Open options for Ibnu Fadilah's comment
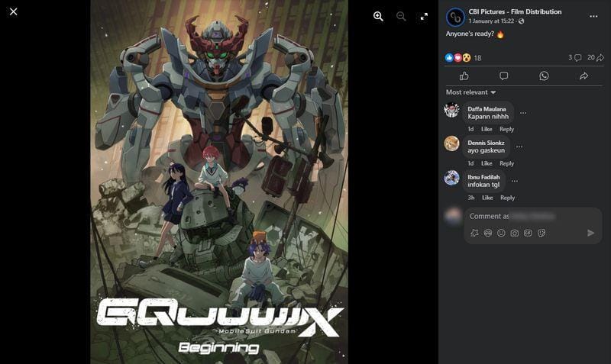Image resolution: width=611 pixels, height=364 pixels. pyautogui.click(x=515, y=181)
